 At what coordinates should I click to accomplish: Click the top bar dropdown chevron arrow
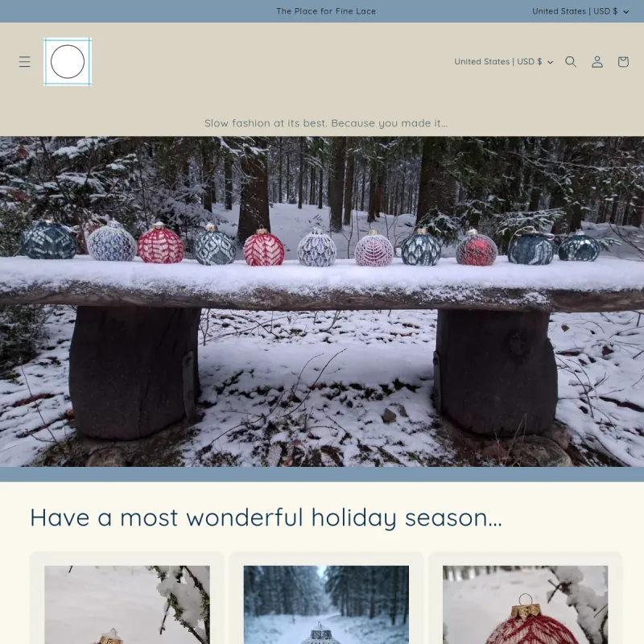pos(626,11)
